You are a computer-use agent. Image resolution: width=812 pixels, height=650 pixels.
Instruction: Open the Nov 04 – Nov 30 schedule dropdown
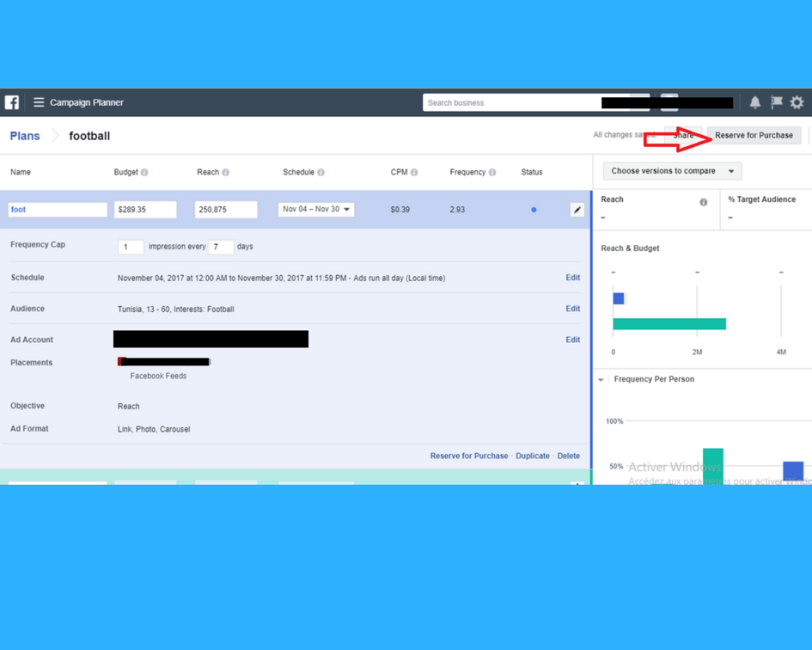[316, 210]
